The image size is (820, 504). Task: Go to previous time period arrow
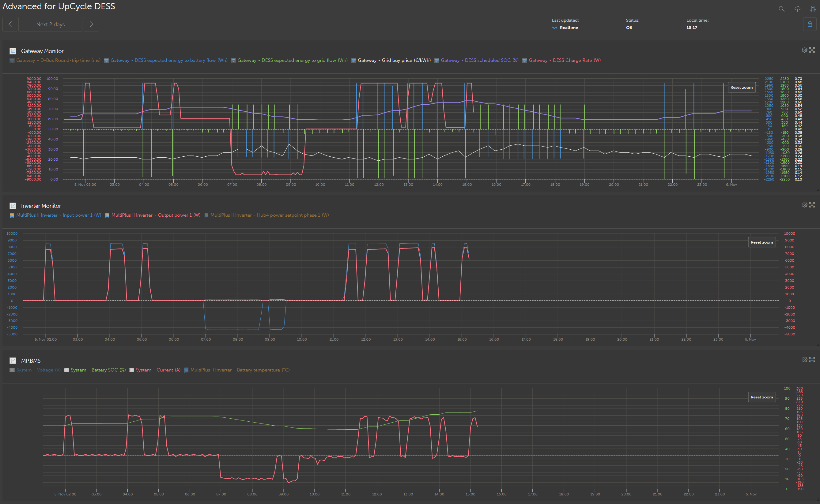pos(10,24)
